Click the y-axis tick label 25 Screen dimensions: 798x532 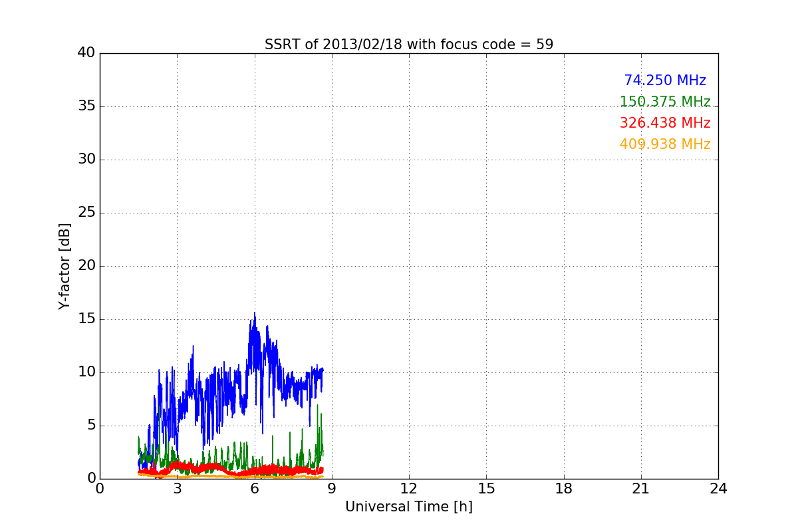(86, 213)
